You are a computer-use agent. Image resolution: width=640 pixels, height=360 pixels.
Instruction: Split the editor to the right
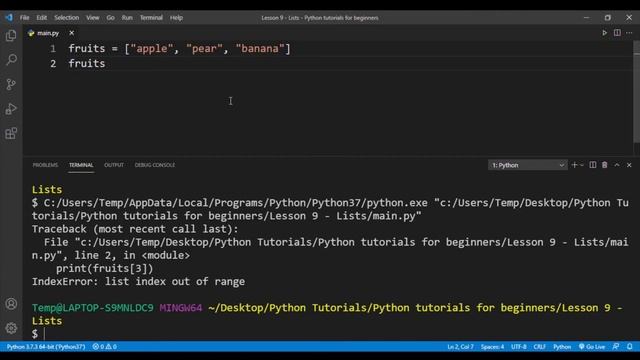pyautogui.click(x=617, y=33)
